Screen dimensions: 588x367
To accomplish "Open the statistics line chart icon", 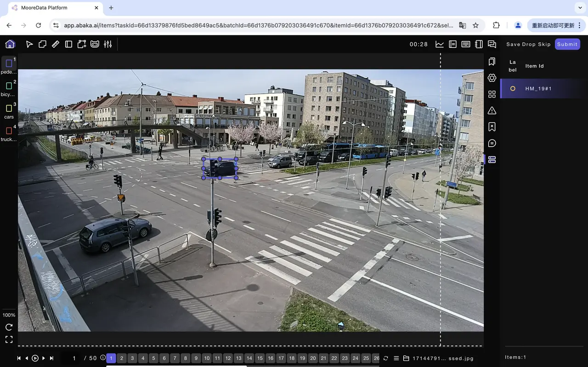I will click(440, 44).
